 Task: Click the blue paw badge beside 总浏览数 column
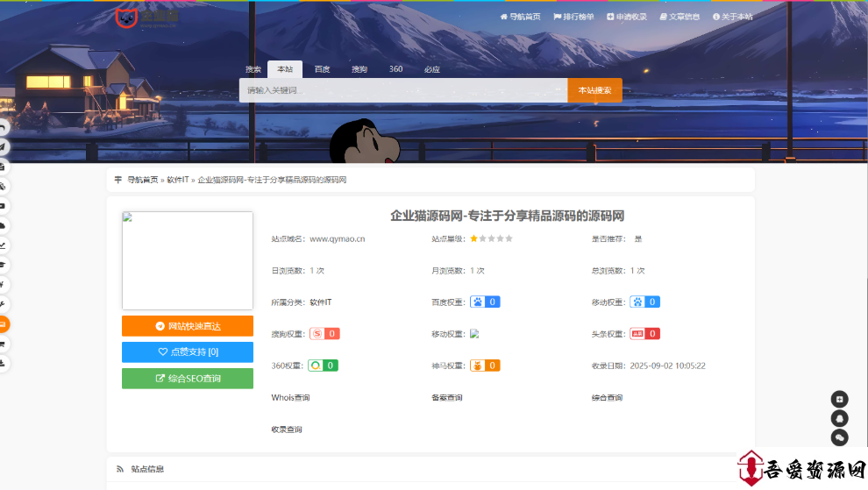(645, 302)
